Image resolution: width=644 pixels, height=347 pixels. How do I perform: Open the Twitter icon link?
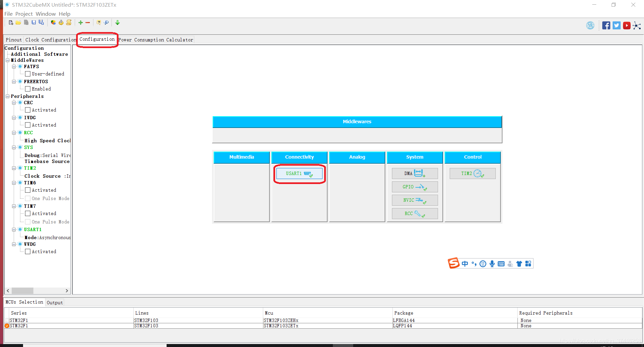(x=617, y=25)
